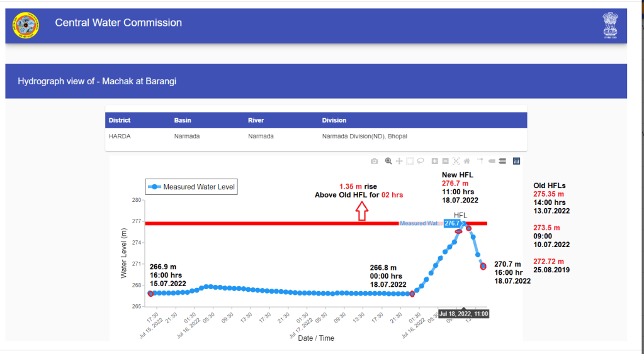Click the Division column header

334,120
